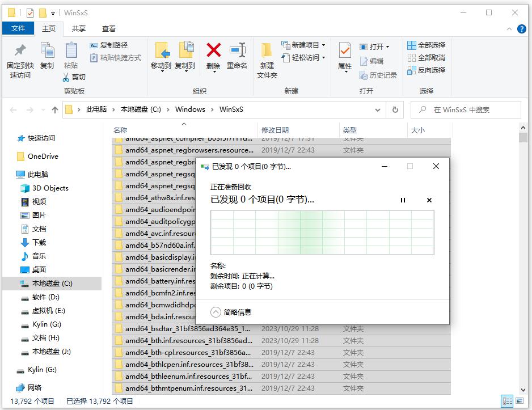The width and height of the screenshot is (532, 410).
Task: Go up one folder level arrow
Action: (x=54, y=110)
